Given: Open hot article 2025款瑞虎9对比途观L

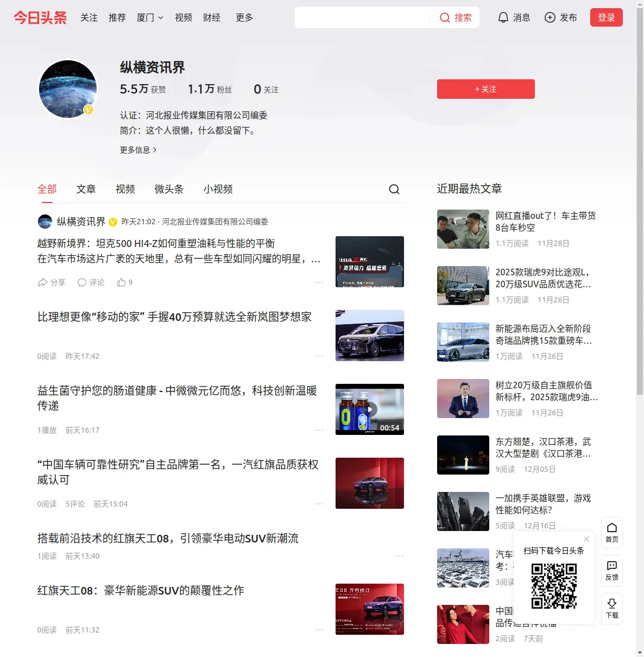Looking at the screenshot, I should (x=544, y=278).
